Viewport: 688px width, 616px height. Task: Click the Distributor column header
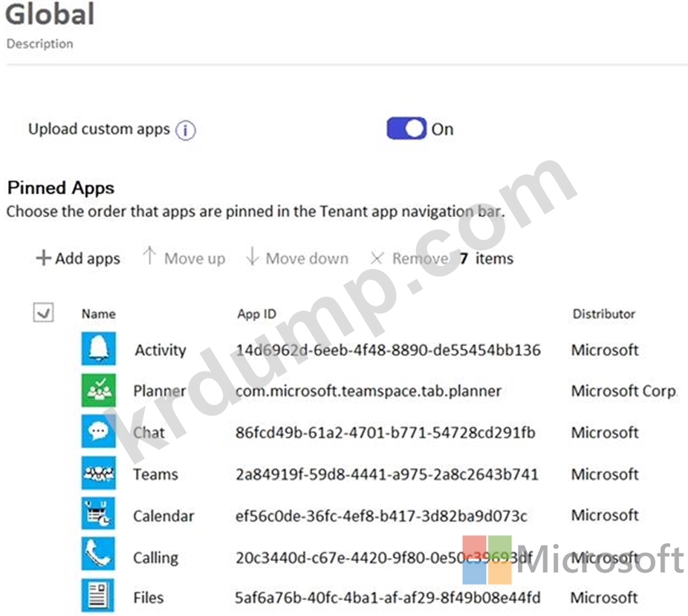(x=603, y=314)
